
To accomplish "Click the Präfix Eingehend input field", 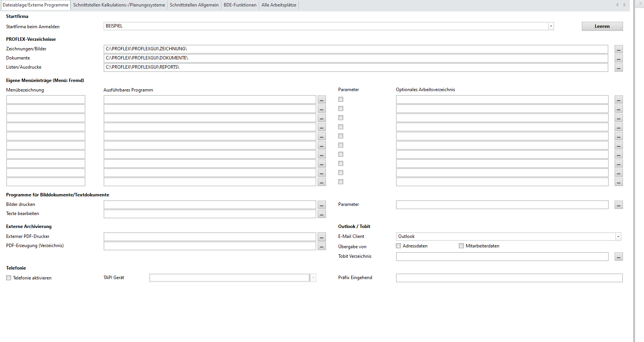I will pyautogui.click(x=509, y=278).
